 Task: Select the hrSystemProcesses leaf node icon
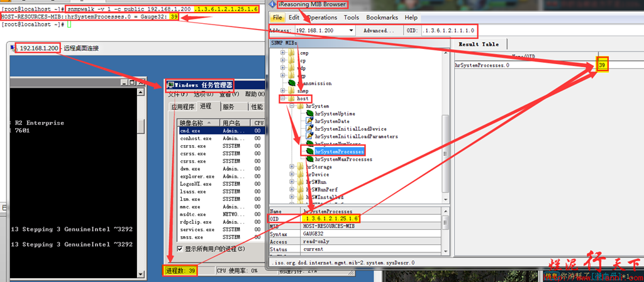[309, 151]
